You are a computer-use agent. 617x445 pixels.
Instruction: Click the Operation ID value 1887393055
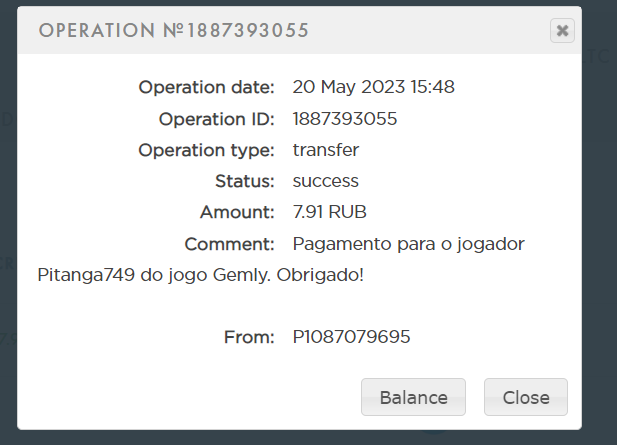pyautogui.click(x=345, y=119)
